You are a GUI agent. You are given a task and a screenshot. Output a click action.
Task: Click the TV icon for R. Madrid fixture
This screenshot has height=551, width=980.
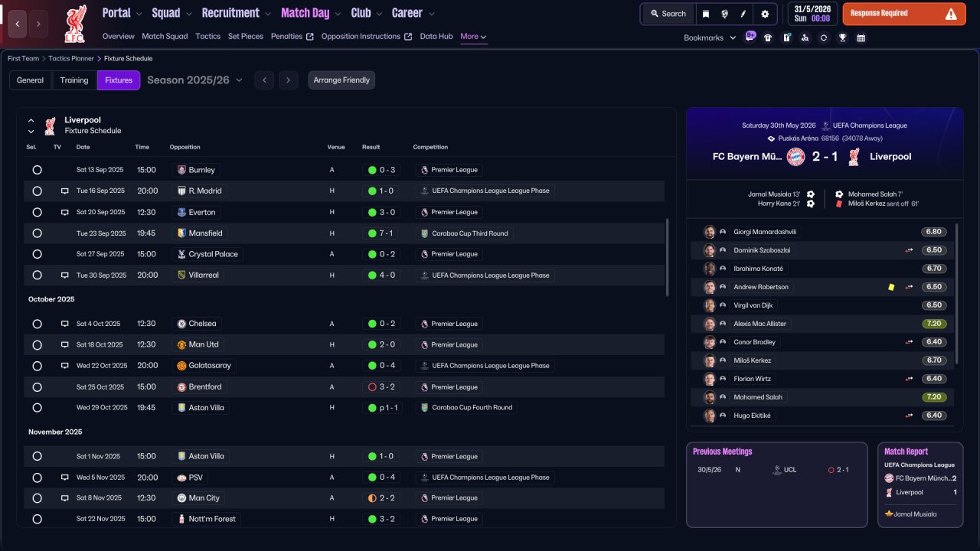65,191
